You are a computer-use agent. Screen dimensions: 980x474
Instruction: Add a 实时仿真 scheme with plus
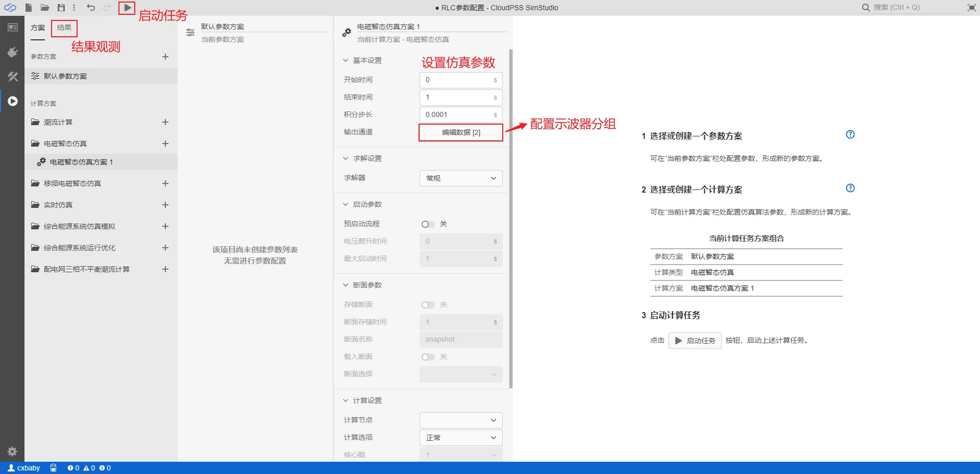tap(165, 205)
